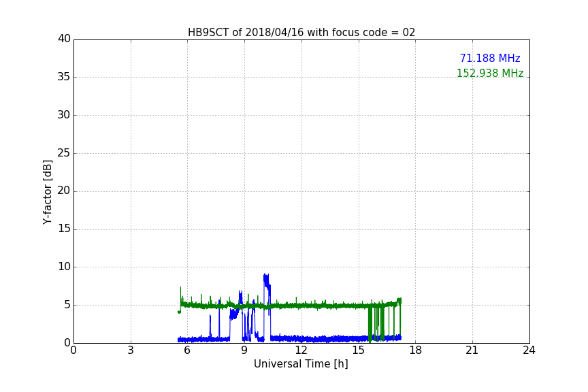Screen dimensions: 588x392
Task: Click the y-axis tick label "40"
Action: [64, 39]
